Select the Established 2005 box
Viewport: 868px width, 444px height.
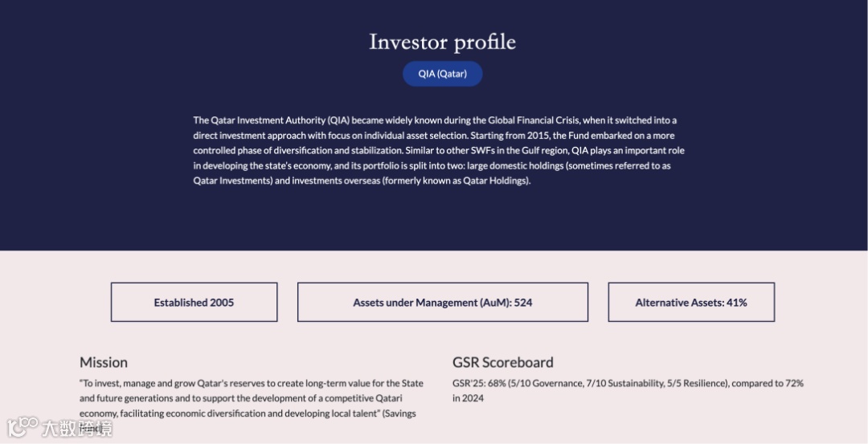[194, 302]
